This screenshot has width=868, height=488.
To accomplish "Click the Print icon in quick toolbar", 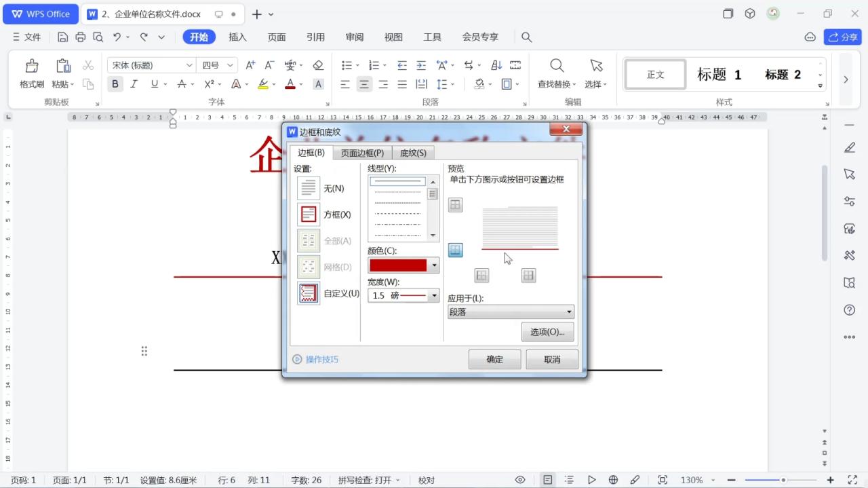I will 81,37.
